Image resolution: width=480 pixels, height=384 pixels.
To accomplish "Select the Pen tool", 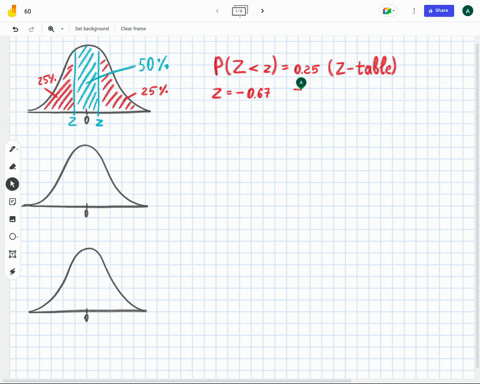I will pos(12,149).
